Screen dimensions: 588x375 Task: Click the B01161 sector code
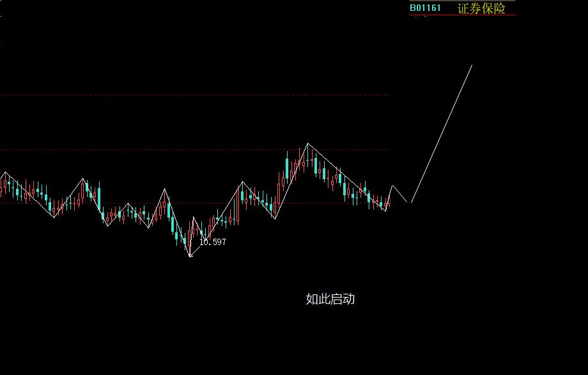[x=425, y=8]
